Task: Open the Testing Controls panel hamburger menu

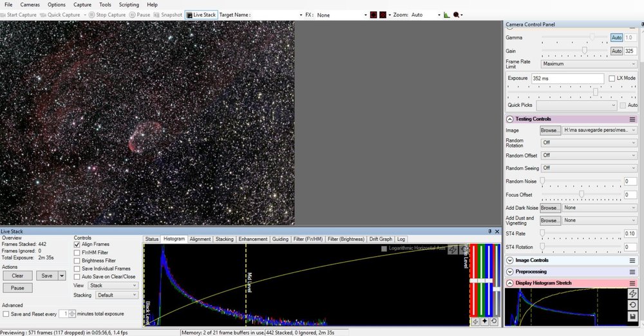Action: tap(632, 119)
